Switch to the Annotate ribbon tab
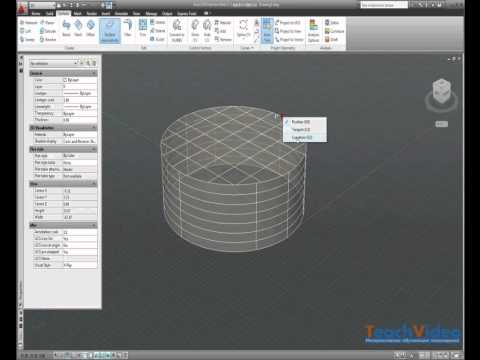This screenshot has height=360, width=480. coord(121,13)
